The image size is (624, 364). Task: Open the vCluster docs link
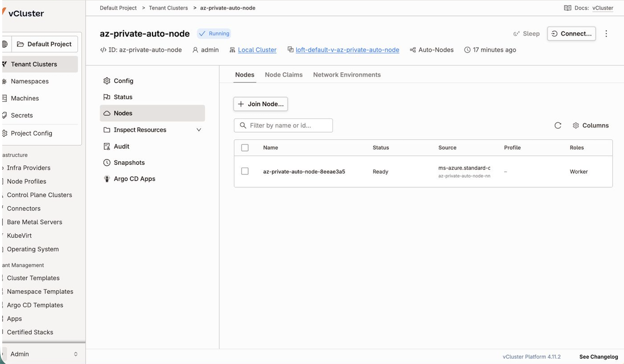pos(603,8)
